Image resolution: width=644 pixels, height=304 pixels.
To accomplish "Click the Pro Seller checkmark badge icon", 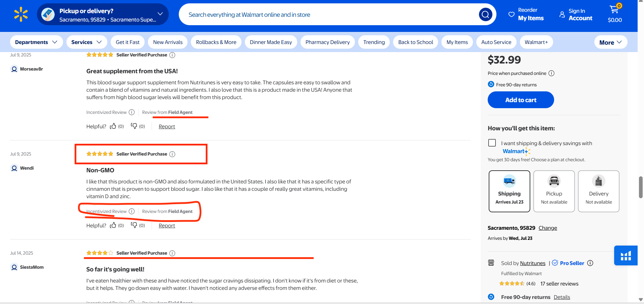I will (555, 263).
